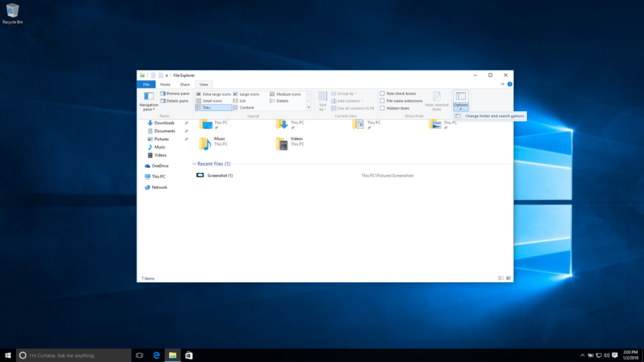Choose Change folder and search options
The image size is (644, 362).
pyautogui.click(x=494, y=116)
